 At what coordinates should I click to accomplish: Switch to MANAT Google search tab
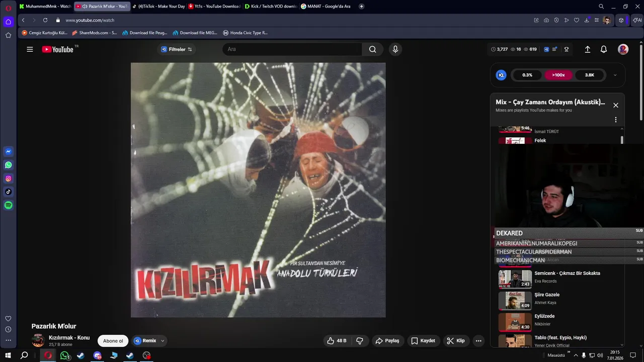327,7
